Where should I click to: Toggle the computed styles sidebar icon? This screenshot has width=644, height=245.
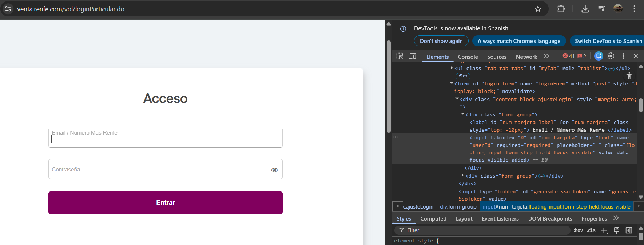(629, 230)
